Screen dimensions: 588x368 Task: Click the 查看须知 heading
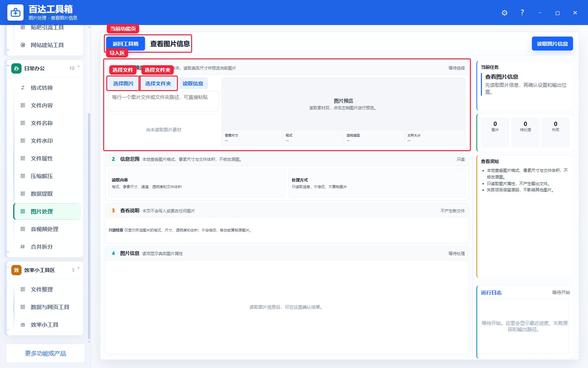coord(490,162)
